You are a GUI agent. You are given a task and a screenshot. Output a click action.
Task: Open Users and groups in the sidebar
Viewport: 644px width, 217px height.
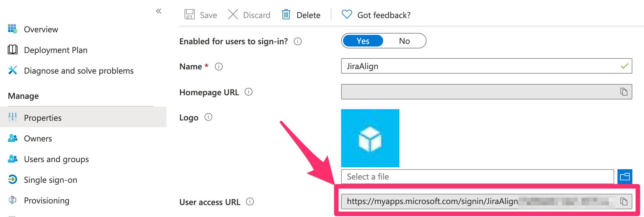56,159
